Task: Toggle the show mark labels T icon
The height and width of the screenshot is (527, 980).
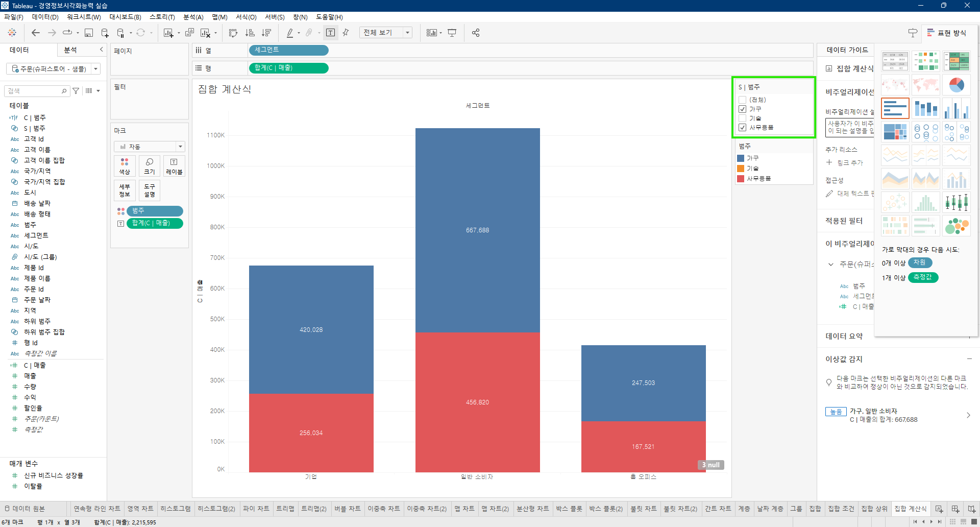Action: tap(331, 33)
